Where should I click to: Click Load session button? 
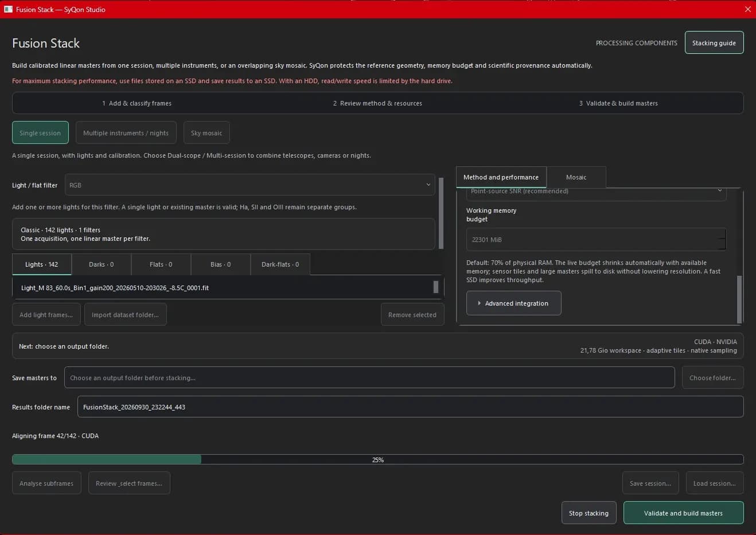click(x=715, y=483)
